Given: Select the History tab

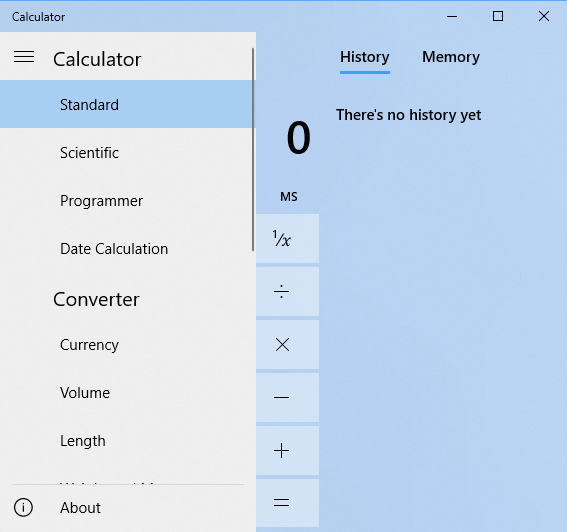Looking at the screenshot, I should (x=364, y=57).
